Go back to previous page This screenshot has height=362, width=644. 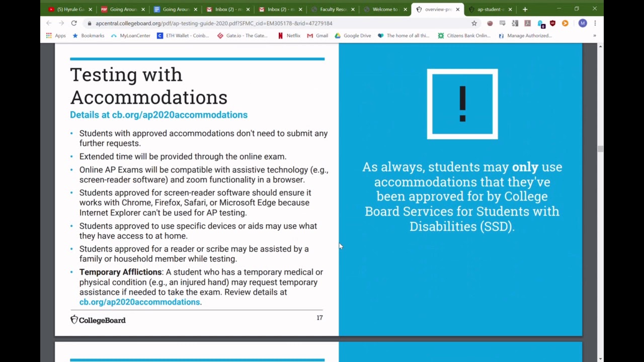[x=49, y=23]
